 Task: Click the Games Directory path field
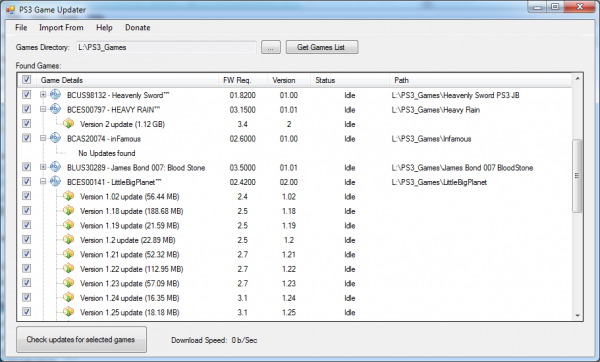(166, 47)
